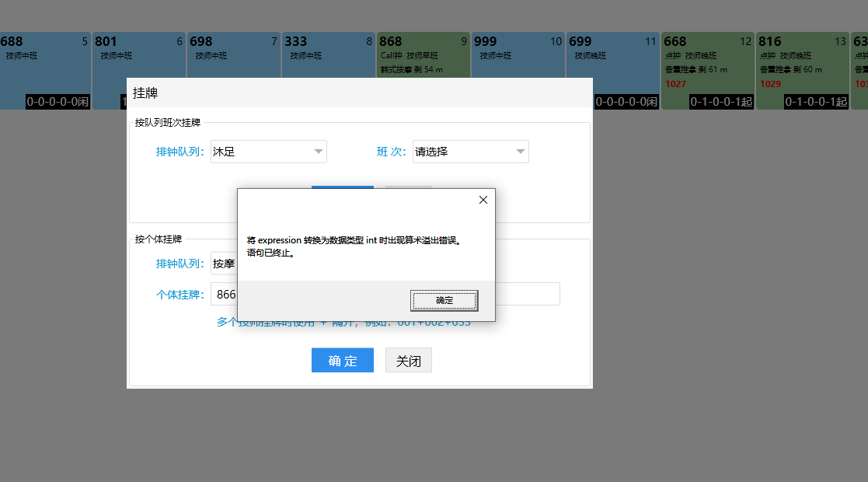The width and height of the screenshot is (868, 482).
Task: Click 确定 in the arithmetic overflow error dialog
Action: 444,300
